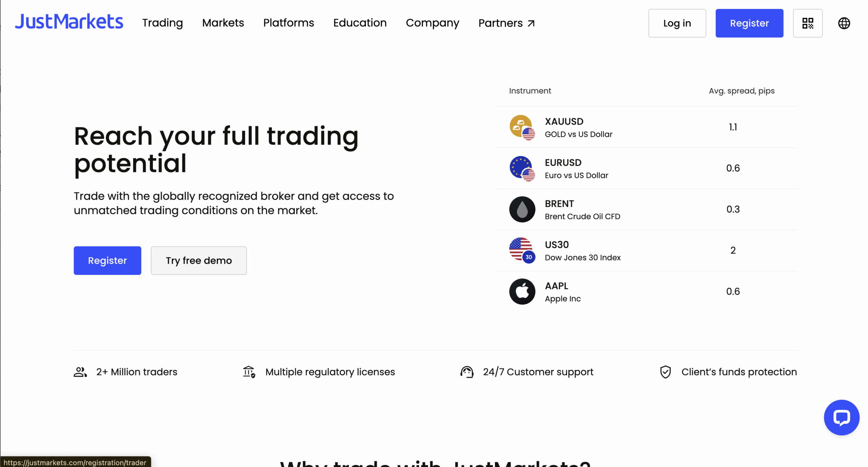Image resolution: width=868 pixels, height=467 pixels.
Task: Open the Education menu
Action: coord(360,23)
